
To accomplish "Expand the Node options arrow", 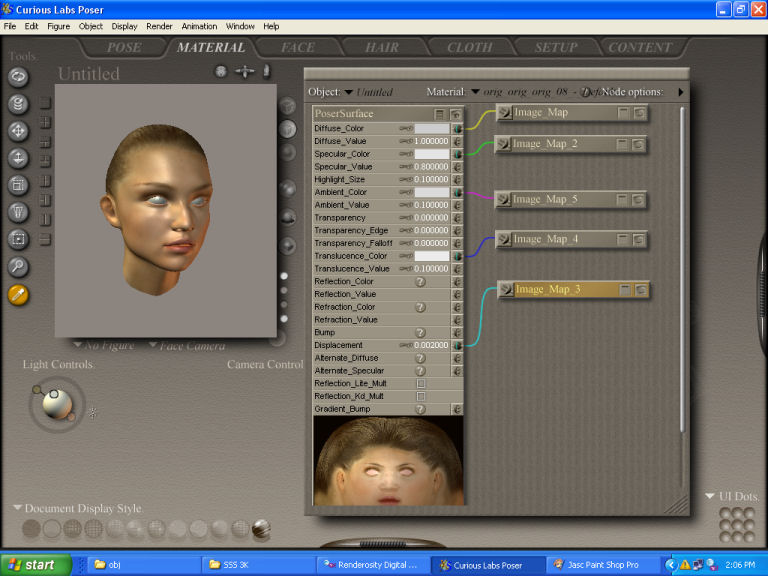I will click(681, 92).
